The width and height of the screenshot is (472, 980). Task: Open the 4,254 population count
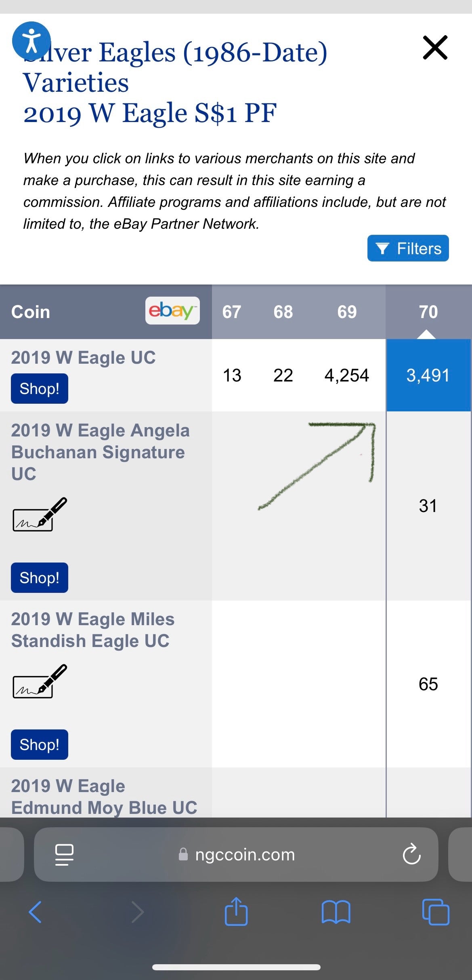(x=346, y=375)
